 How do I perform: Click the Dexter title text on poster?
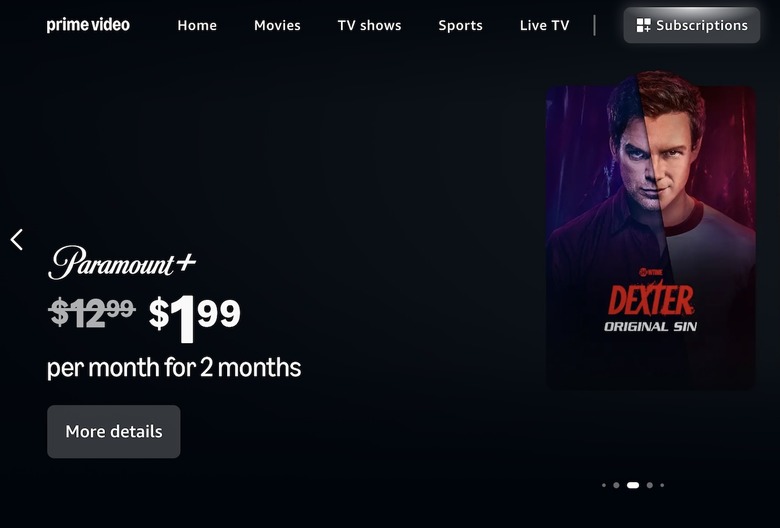651,301
